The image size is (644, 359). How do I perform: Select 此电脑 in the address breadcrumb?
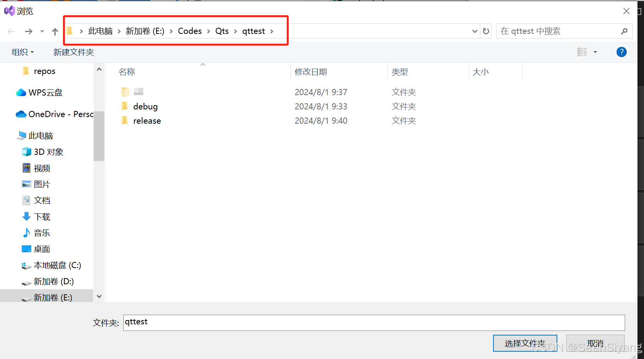click(x=101, y=31)
